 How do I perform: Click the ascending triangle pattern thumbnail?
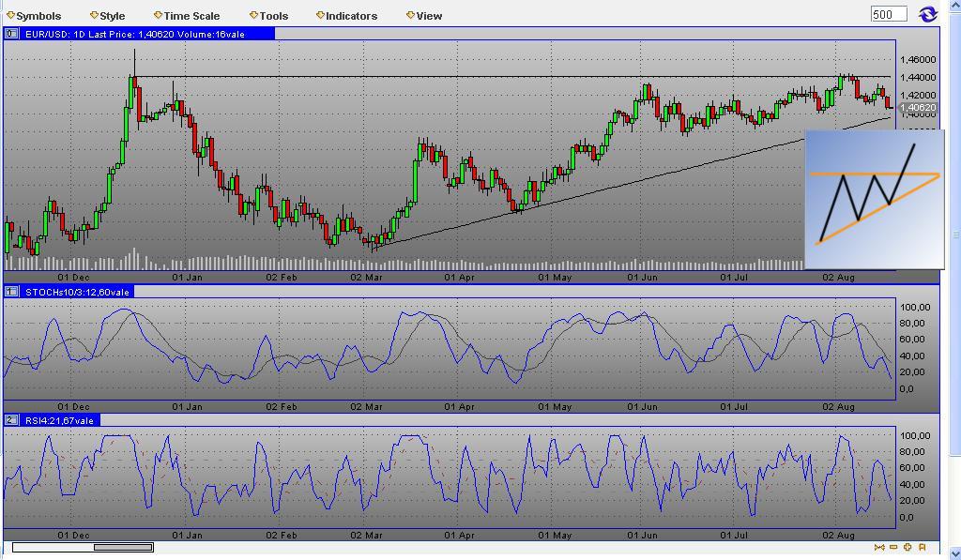(875, 199)
